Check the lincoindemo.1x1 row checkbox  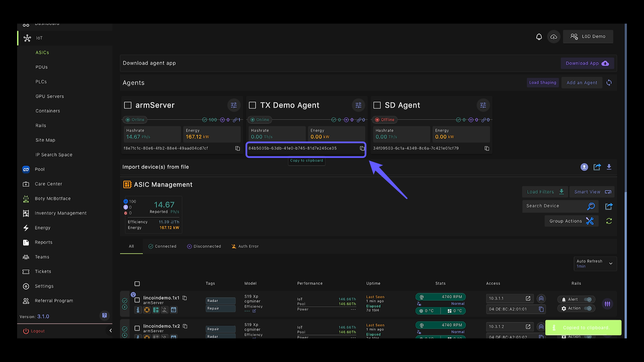137,300
